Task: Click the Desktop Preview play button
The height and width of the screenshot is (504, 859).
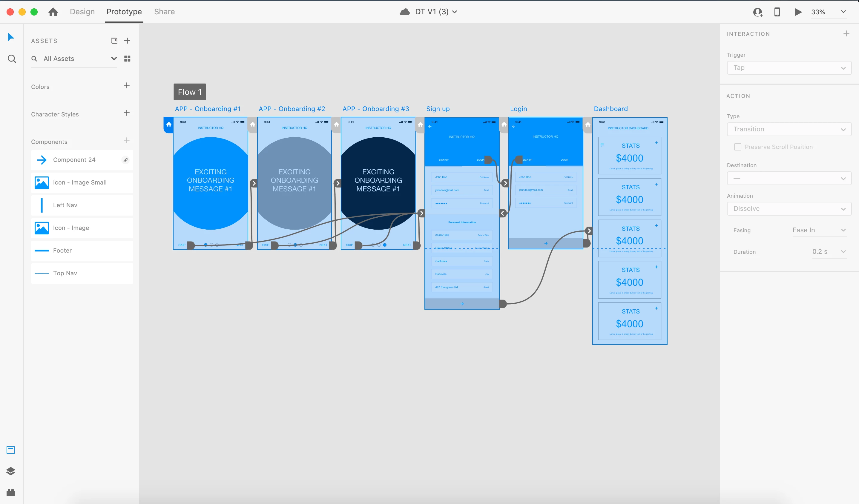Action: (x=798, y=12)
